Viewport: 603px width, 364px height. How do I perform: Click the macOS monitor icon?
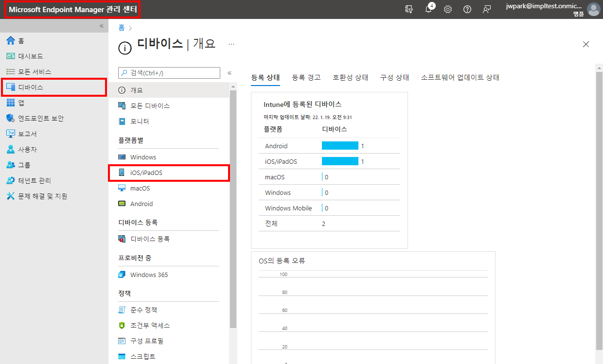click(x=122, y=188)
